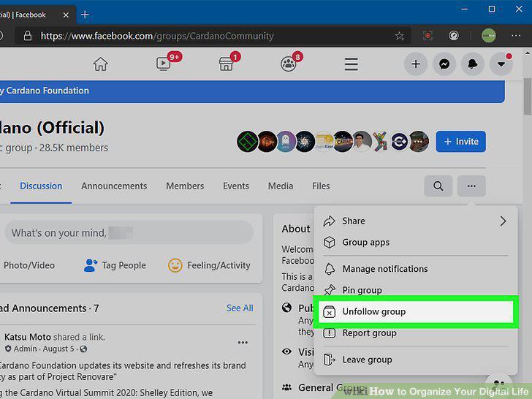Open the Marketplace icon
532x399 pixels.
[x=226, y=64]
